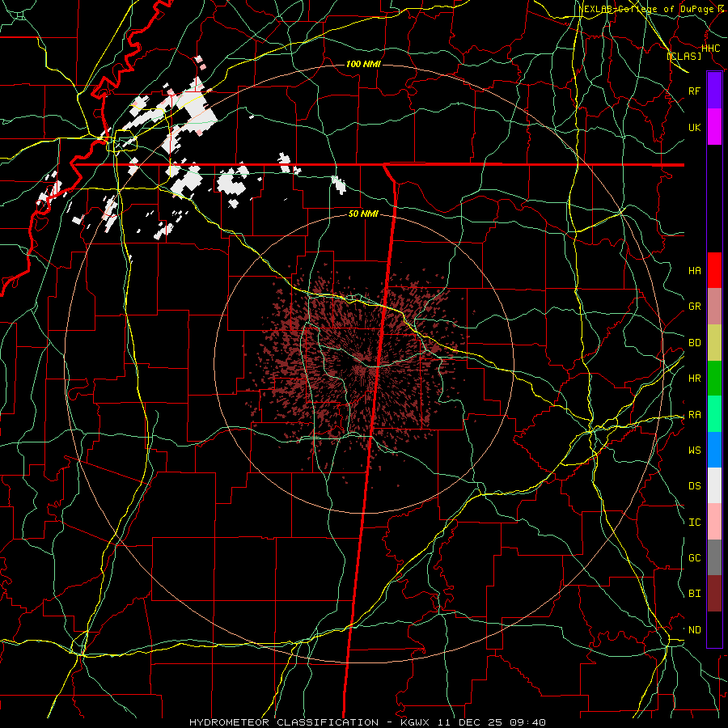Click the 50 NMI range ring label
The height and width of the screenshot is (728, 728).
point(363,214)
